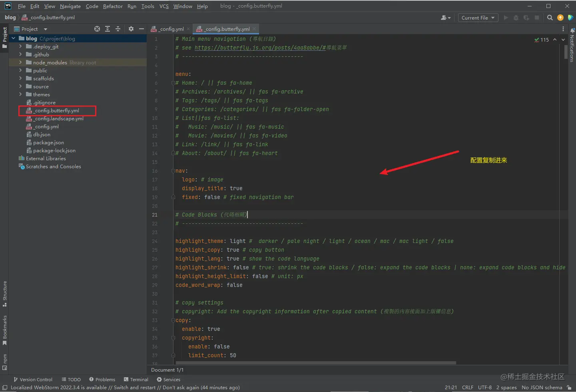Click UTF-8 encoding in status bar
This screenshot has width=576, height=392.
coord(485,387)
